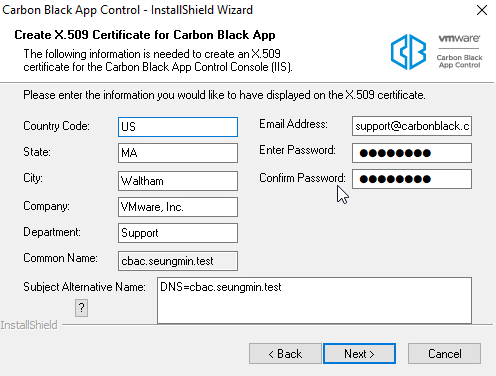Click the Country Code label
This screenshot has width=496, height=376.
pyautogui.click(x=56, y=126)
